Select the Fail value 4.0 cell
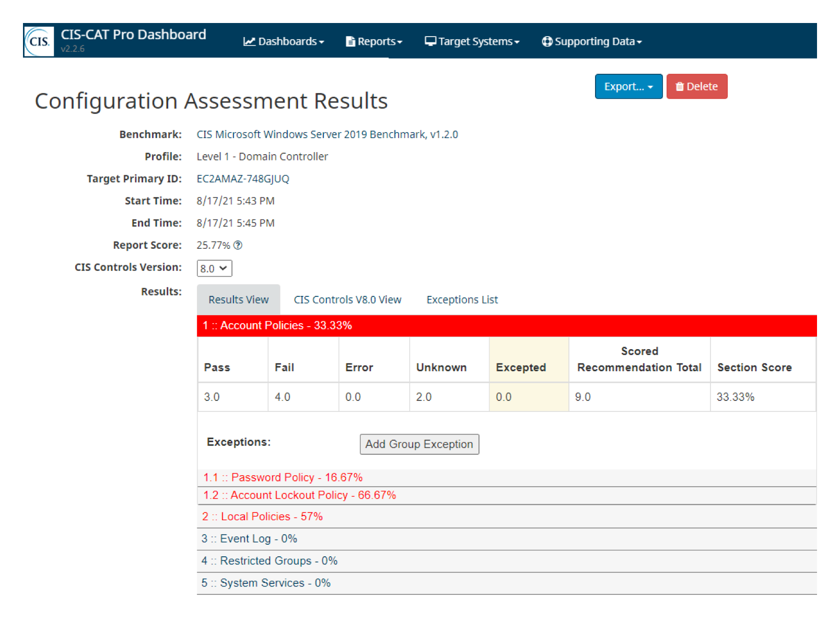This screenshot has height=620, width=840. [x=304, y=397]
